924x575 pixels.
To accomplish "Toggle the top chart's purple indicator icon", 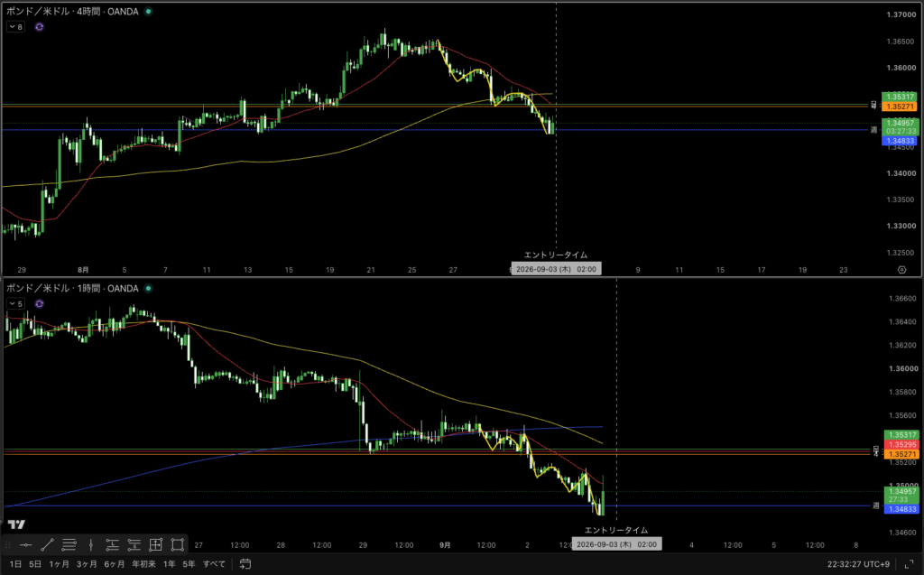I will [40, 27].
